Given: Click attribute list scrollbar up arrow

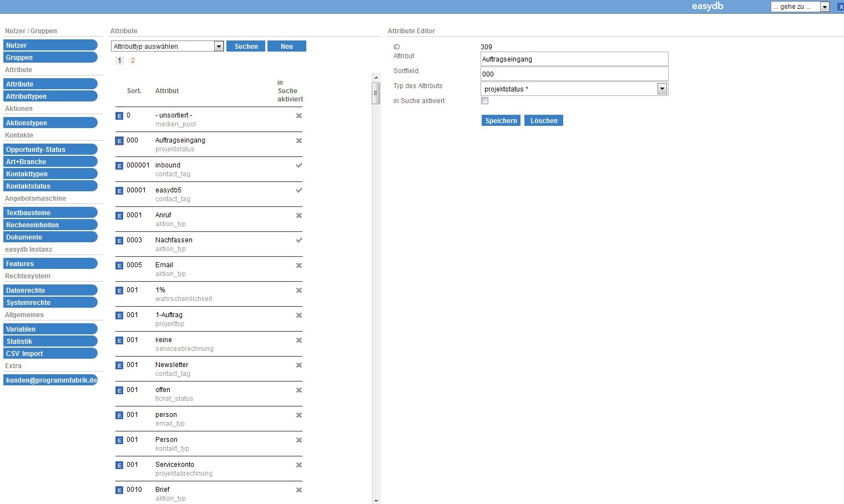Looking at the screenshot, I should click(x=376, y=77).
